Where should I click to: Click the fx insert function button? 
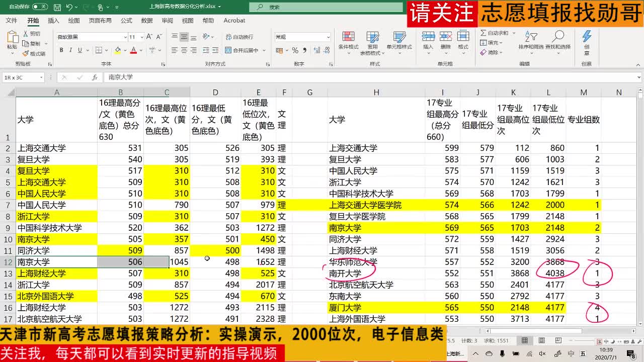95,77
